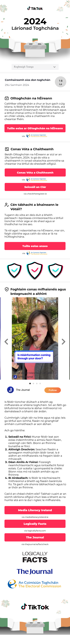Open Tuille eolas ar Olltoghchán na hÉireann
The image size is (70, 644).
tap(35, 128)
